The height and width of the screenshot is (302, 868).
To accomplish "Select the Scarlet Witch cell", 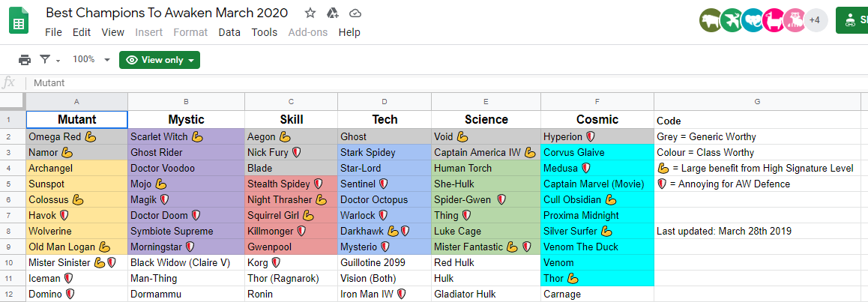I will 186,136.
